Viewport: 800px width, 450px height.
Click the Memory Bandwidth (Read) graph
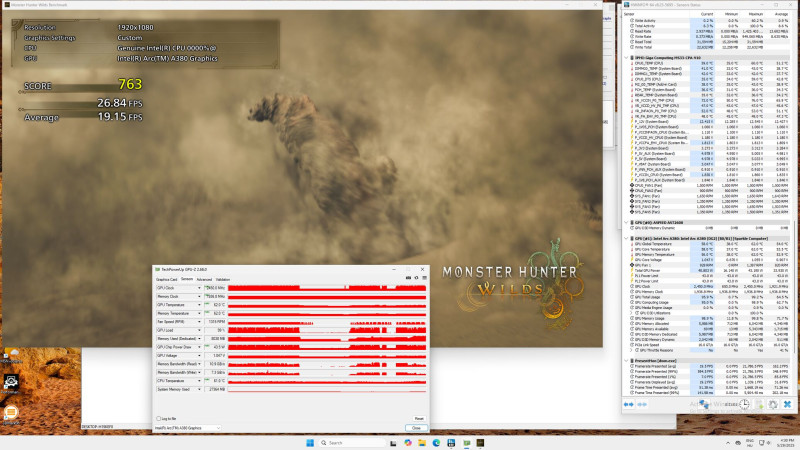(x=327, y=364)
